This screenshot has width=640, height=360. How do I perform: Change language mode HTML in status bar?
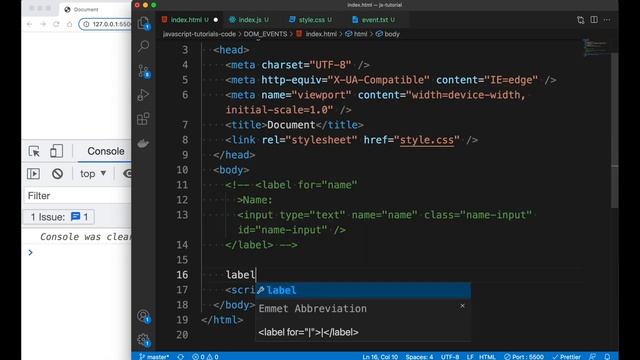tap(487, 356)
